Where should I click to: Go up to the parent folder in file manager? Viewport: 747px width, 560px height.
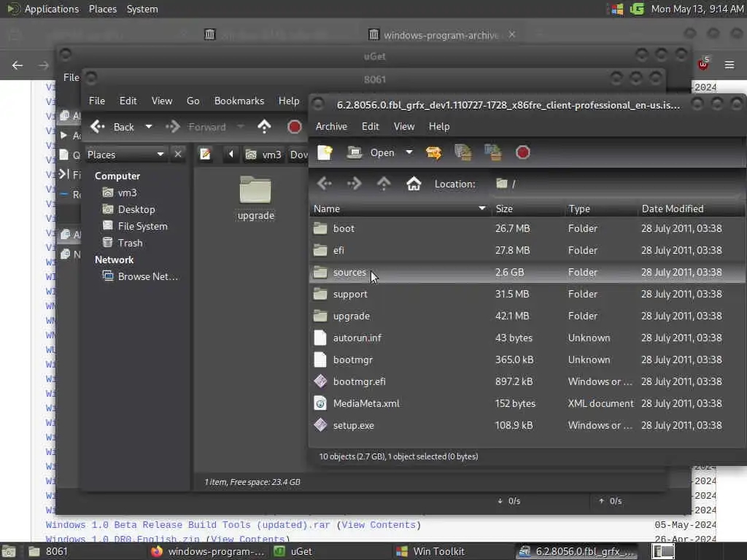point(264,127)
